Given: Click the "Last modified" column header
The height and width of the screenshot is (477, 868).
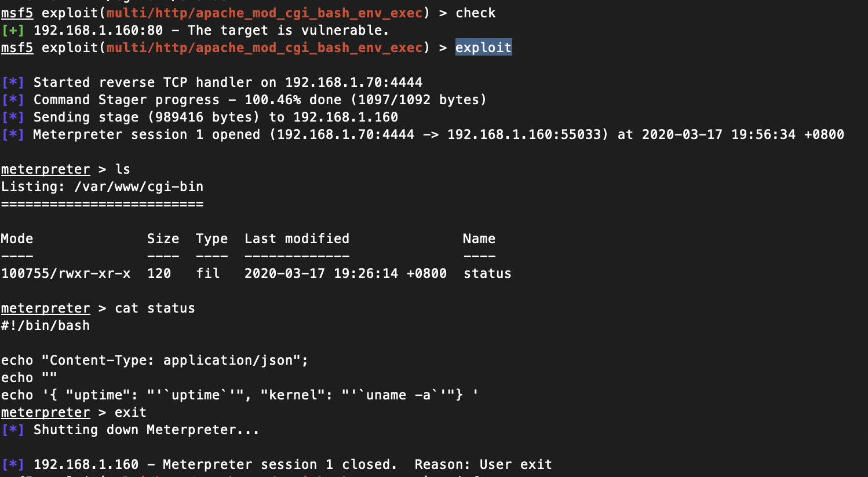Looking at the screenshot, I should point(297,238).
